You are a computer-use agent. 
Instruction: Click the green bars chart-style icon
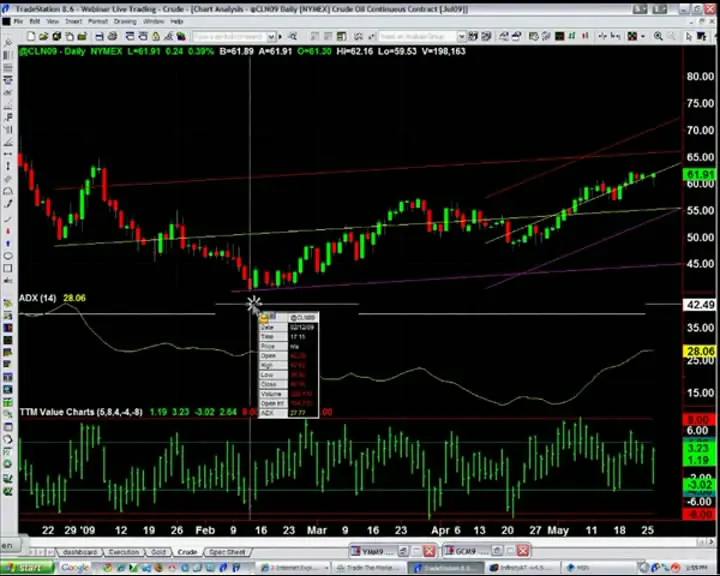pos(572,36)
